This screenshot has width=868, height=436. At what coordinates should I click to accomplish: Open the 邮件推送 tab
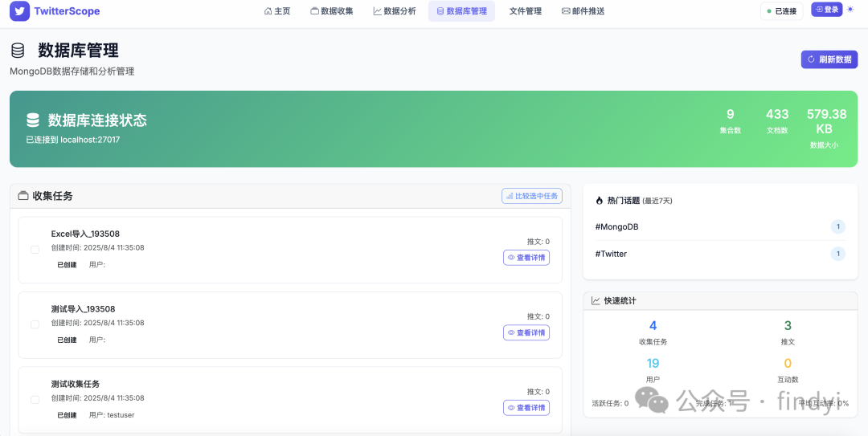pyautogui.click(x=583, y=11)
